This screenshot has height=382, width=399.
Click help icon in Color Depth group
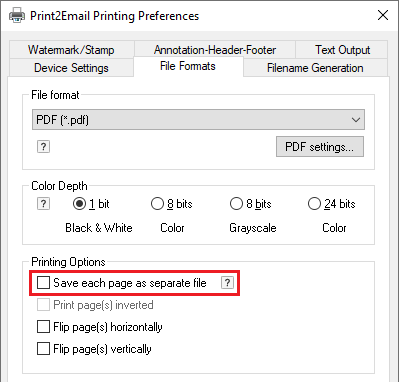[43, 204]
